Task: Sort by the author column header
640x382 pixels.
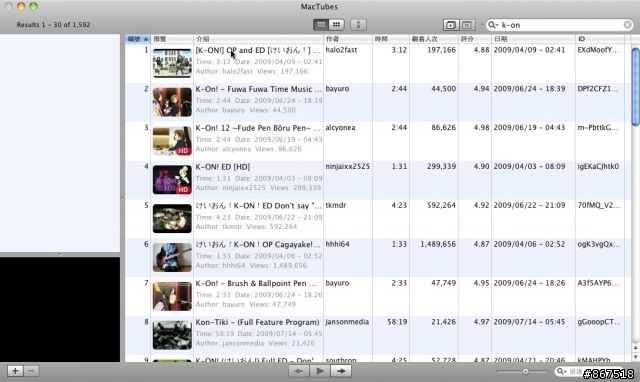Action: pyautogui.click(x=348, y=39)
